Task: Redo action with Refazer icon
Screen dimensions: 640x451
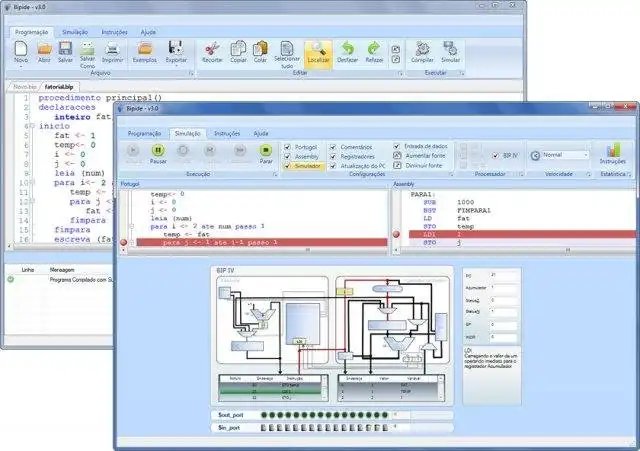Action: click(374, 52)
